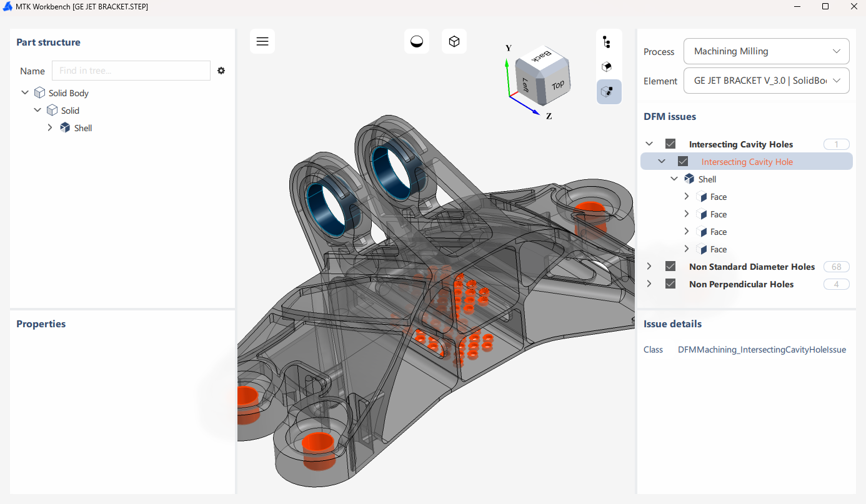Open the hamburger menu in the viewer
Image resolution: width=866 pixels, height=504 pixels.
[262, 41]
